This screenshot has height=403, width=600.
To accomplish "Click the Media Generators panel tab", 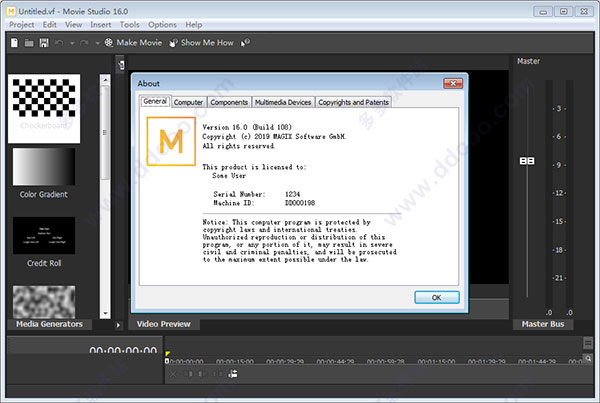I will click(x=49, y=324).
